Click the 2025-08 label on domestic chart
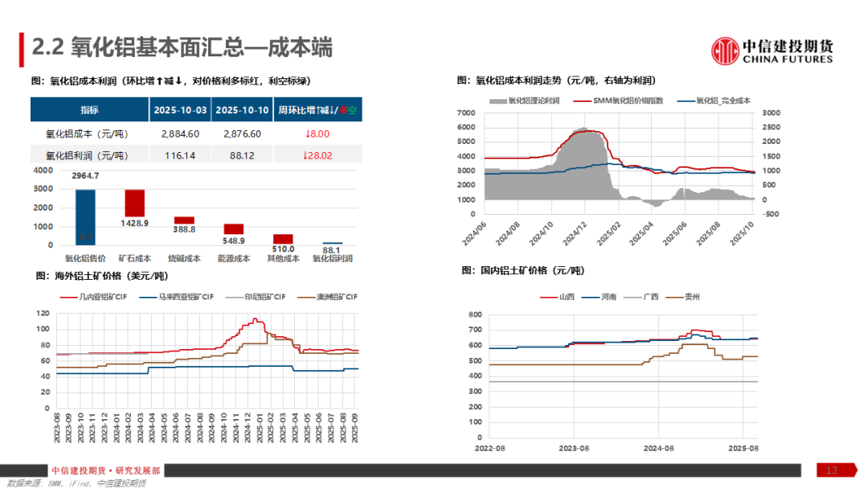Screen dimensions: 868x489 click(743, 448)
